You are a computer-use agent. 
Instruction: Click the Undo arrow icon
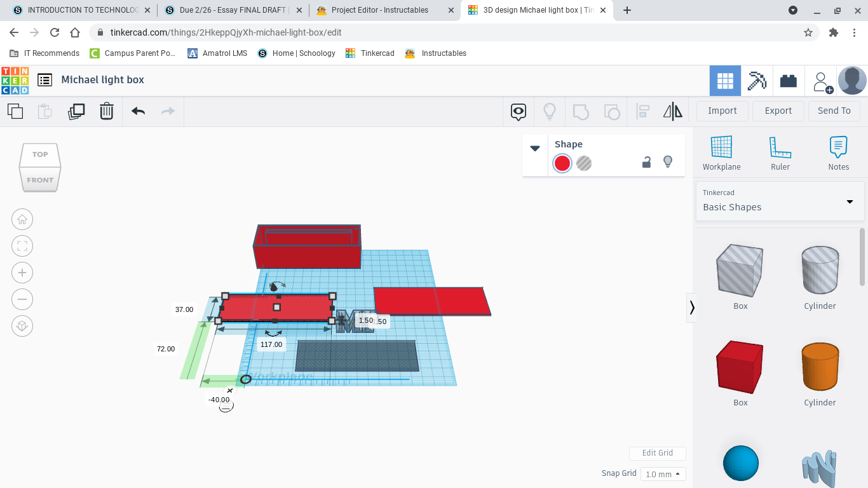[137, 111]
